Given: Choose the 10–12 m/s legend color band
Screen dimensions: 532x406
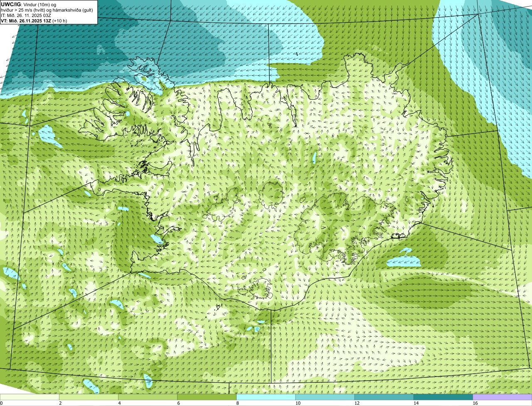Looking at the screenshot, I should (325, 397).
